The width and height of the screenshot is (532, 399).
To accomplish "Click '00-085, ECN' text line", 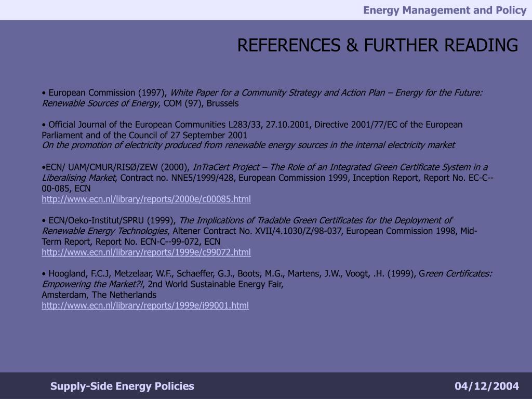I will coord(66,189).
